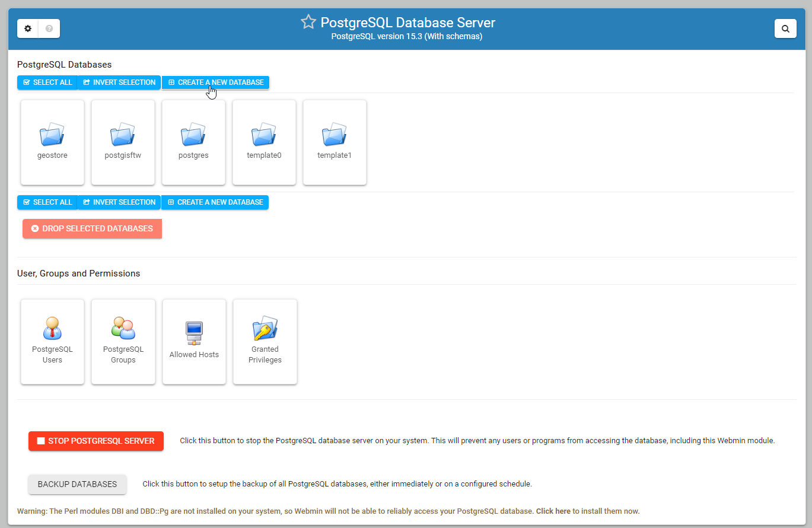Click the module configuration gear icon

pos(28,28)
